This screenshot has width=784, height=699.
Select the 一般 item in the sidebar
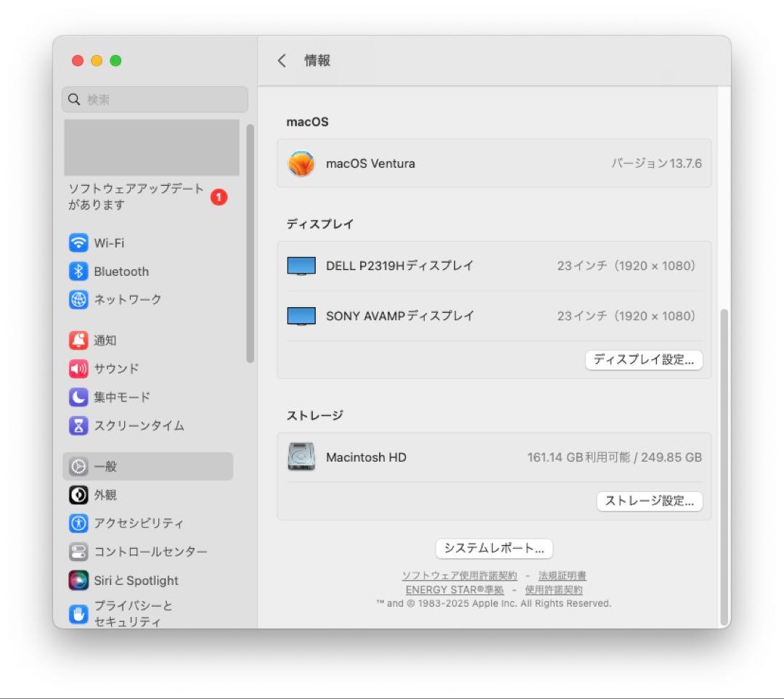[101, 467]
